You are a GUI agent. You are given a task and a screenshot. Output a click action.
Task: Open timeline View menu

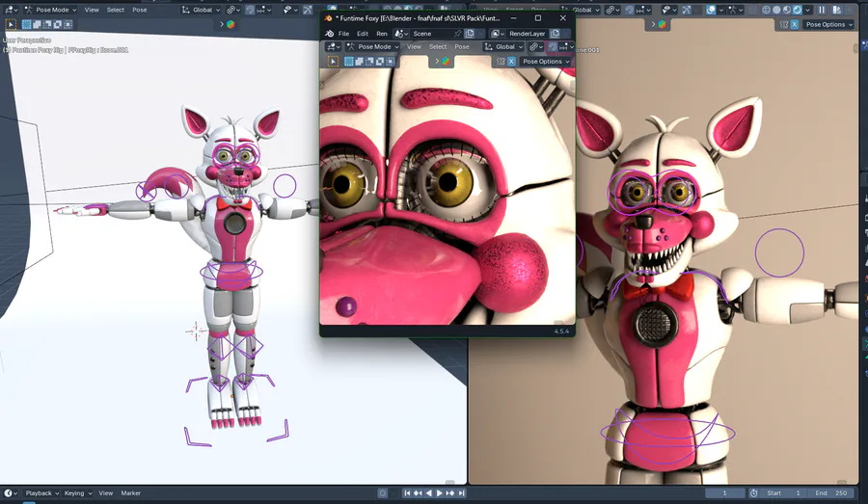(106, 493)
